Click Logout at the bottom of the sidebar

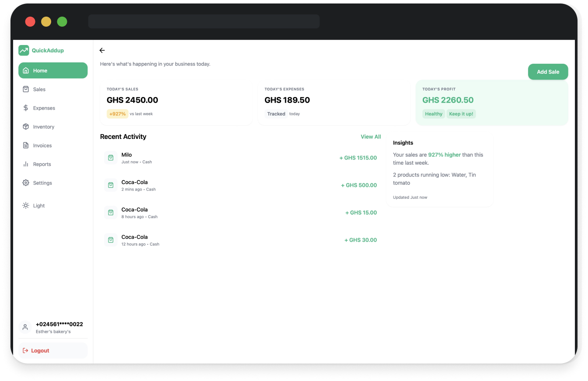click(40, 350)
